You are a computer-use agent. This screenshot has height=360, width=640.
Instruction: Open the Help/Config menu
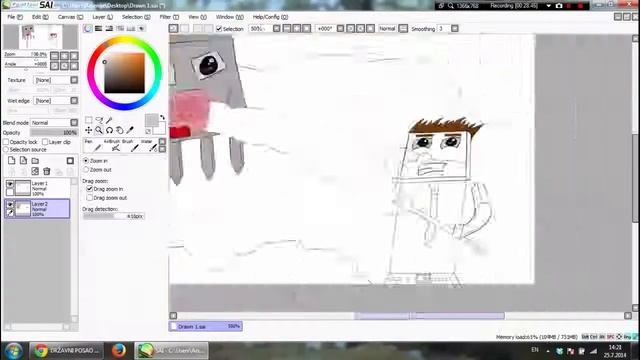click(270, 17)
